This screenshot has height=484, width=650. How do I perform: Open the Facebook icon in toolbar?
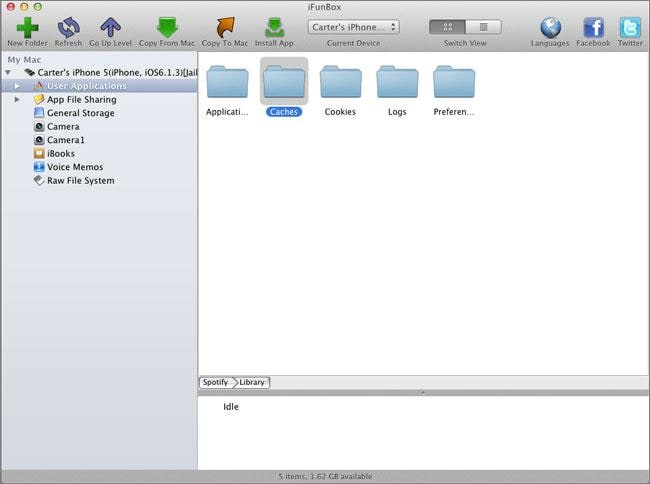[593, 27]
